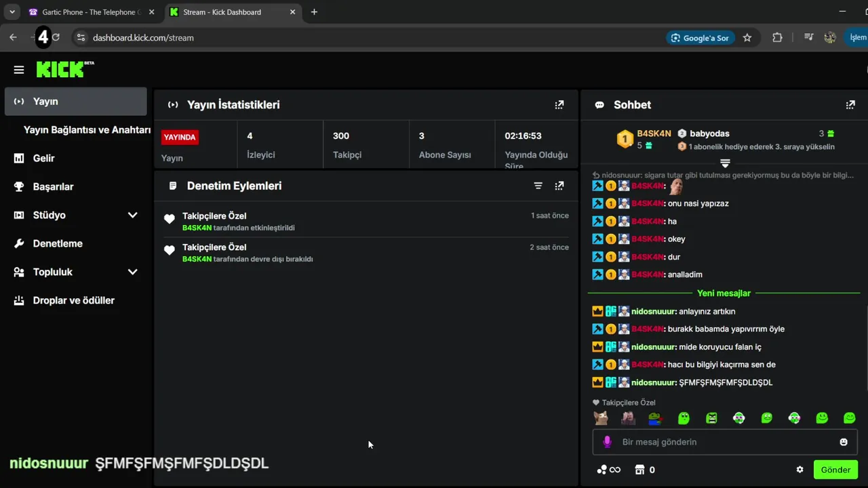Open browser profile avatar
This screenshot has height=488, width=868.
(830, 38)
